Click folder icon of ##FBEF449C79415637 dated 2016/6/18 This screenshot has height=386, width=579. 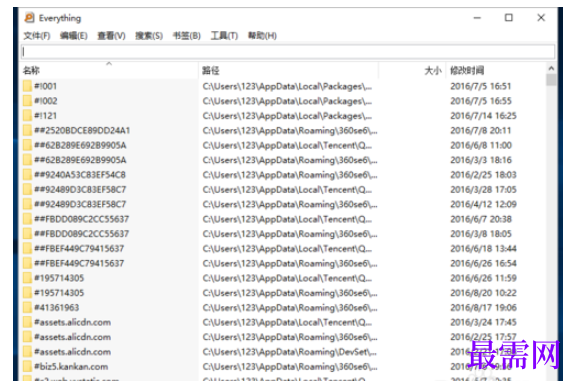pyautogui.click(x=27, y=249)
